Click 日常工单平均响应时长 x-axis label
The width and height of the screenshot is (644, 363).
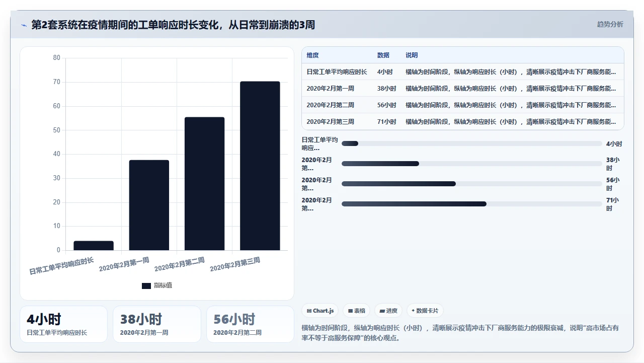pos(61,266)
